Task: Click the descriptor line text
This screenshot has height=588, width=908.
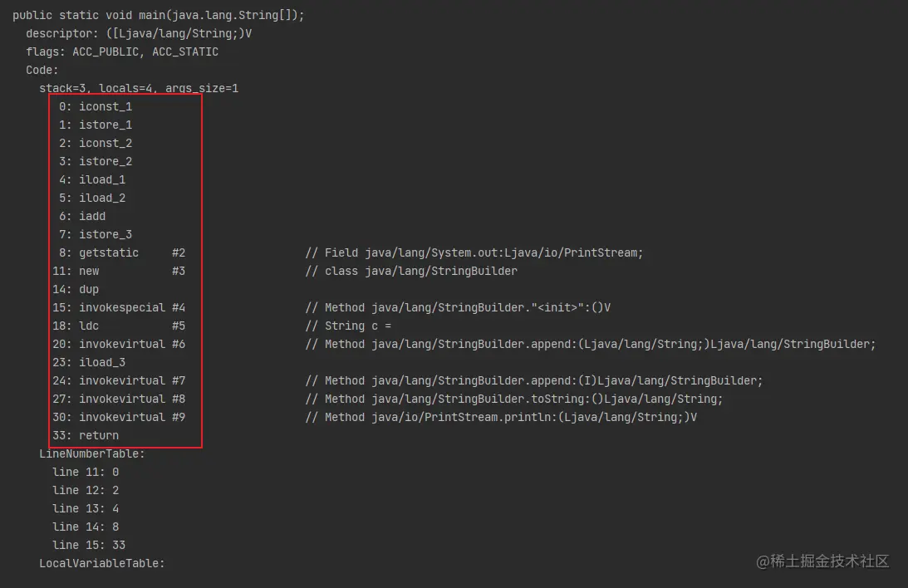Action: click(x=139, y=33)
